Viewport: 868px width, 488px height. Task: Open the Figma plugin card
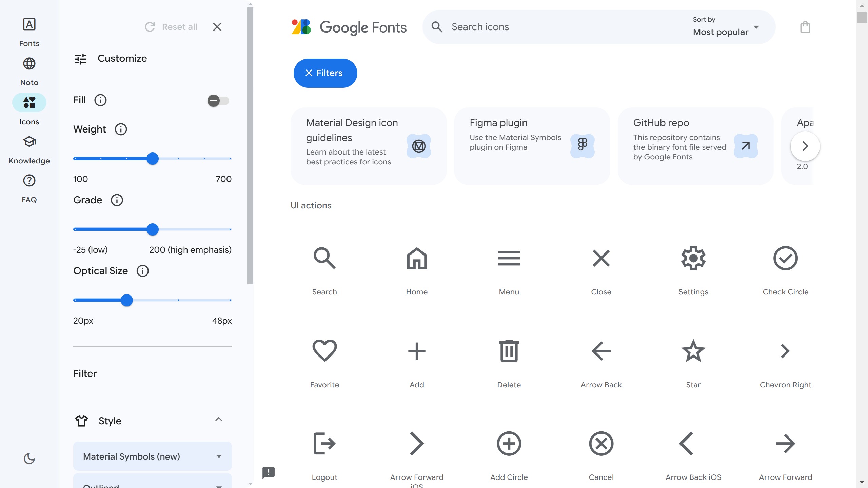532,146
